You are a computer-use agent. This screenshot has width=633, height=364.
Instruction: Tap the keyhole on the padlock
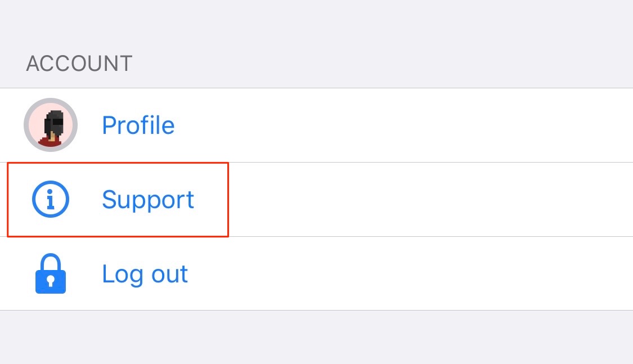click(x=51, y=280)
